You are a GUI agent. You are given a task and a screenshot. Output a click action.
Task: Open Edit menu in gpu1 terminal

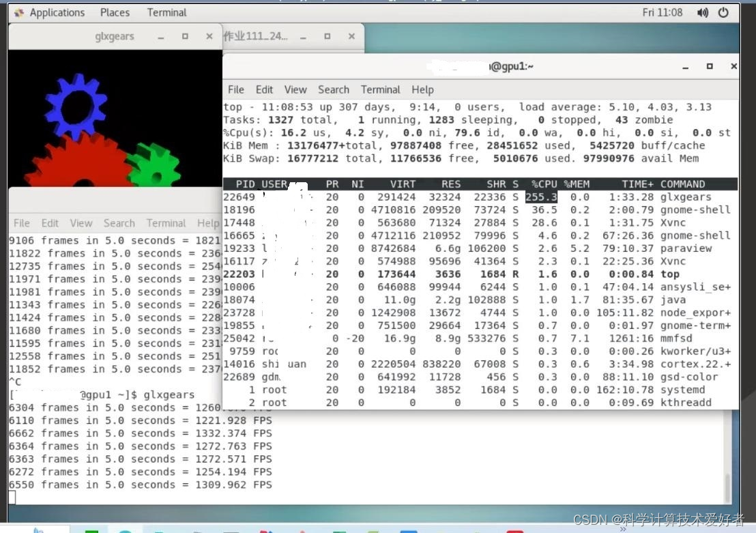[264, 89]
